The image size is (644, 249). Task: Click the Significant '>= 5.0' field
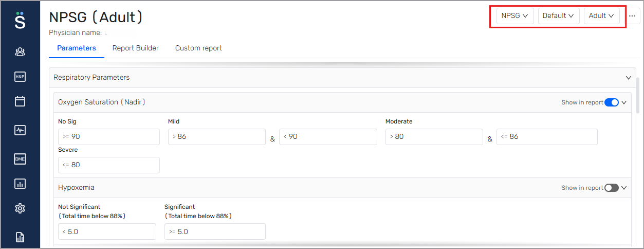pyautogui.click(x=215, y=232)
